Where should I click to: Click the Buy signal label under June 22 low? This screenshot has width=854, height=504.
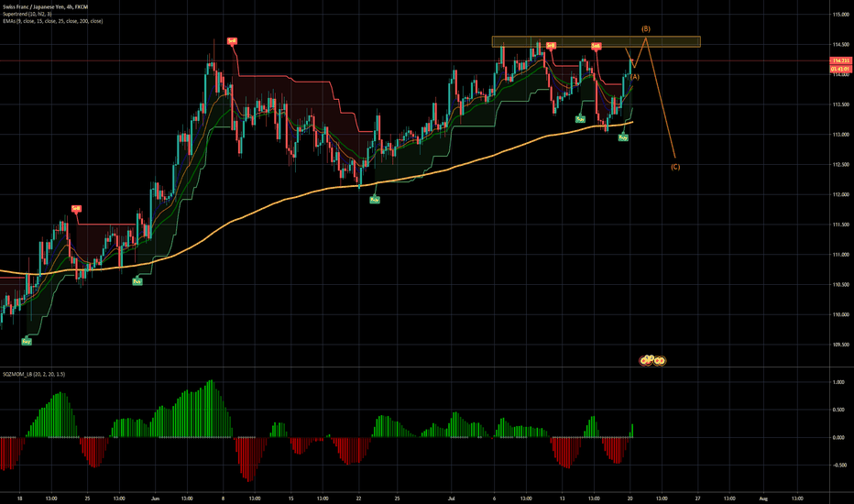pyautogui.click(x=375, y=200)
